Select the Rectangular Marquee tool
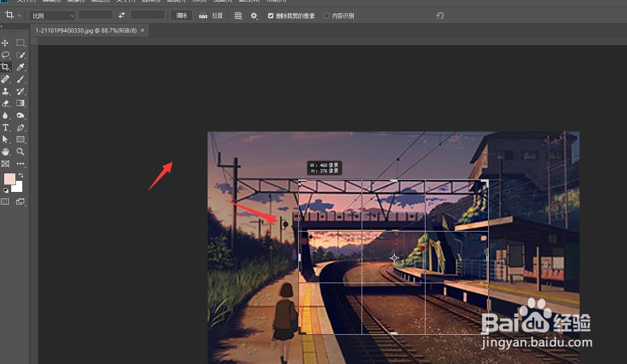627x364 pixels. point(20,43)
